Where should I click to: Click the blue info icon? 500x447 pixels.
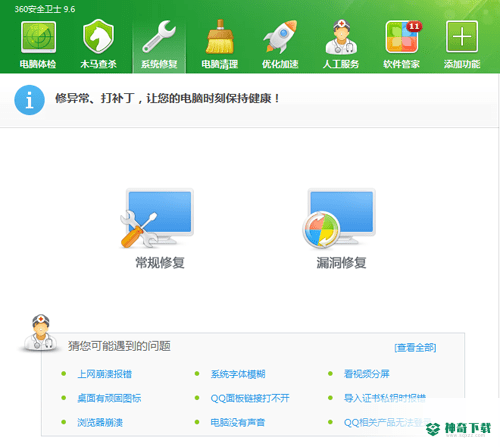coord(29,100)
